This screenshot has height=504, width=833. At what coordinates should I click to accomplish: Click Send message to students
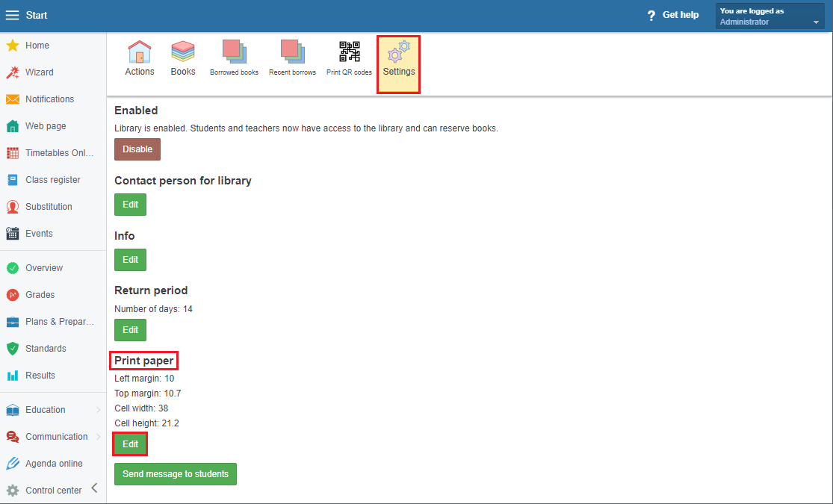[x=176, y=473]
